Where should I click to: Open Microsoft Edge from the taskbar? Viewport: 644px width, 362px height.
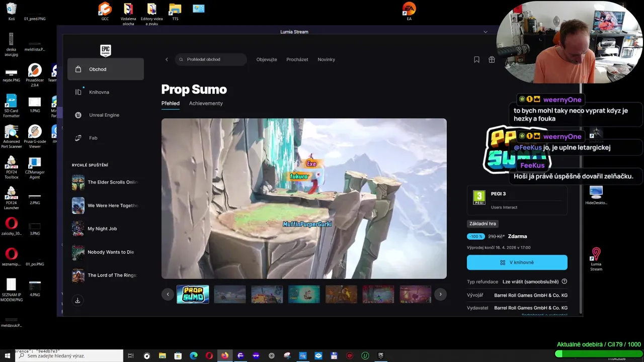194,355
